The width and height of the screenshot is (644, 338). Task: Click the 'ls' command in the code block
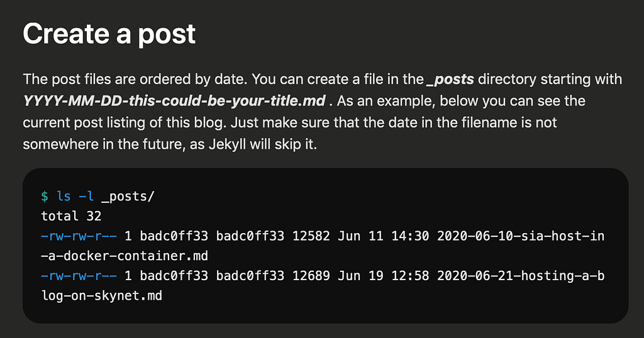[x=64, y=196]
